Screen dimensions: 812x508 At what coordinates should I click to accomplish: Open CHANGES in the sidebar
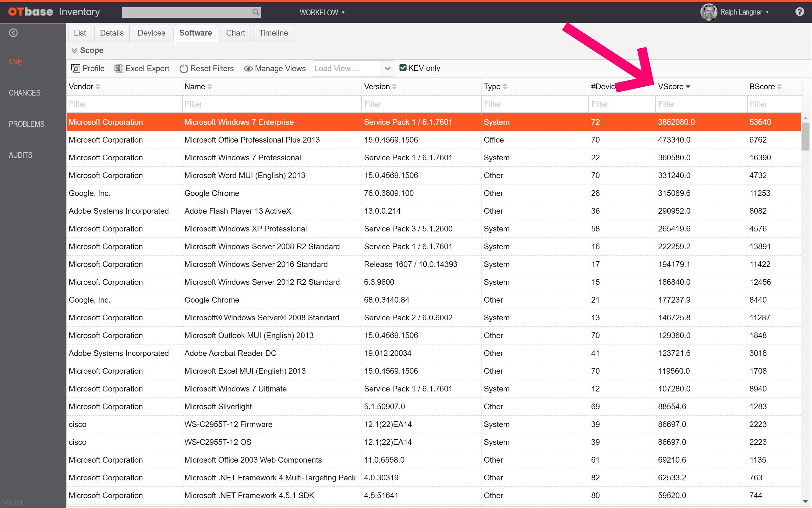point(24,93)
